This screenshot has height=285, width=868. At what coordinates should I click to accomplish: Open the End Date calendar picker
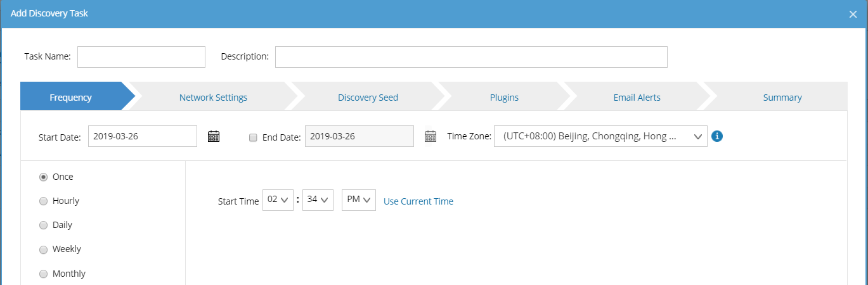[431, 136]
